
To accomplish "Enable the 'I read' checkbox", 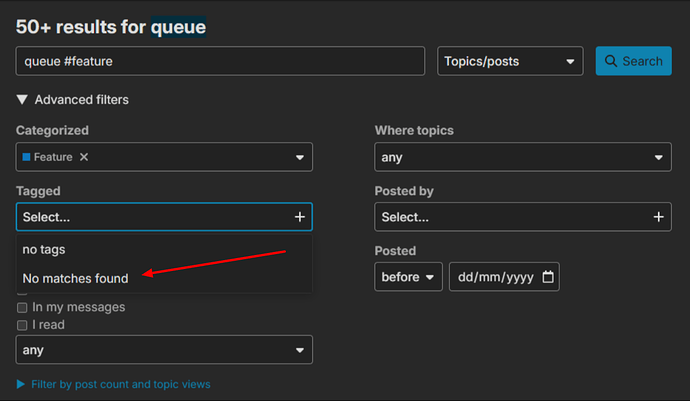I will click(22, 325).
